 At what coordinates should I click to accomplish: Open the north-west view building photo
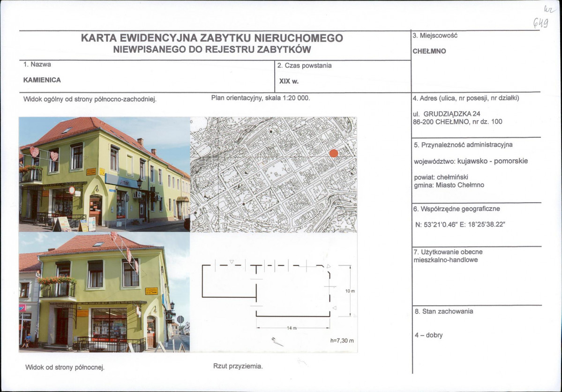[x=105, y=174]
